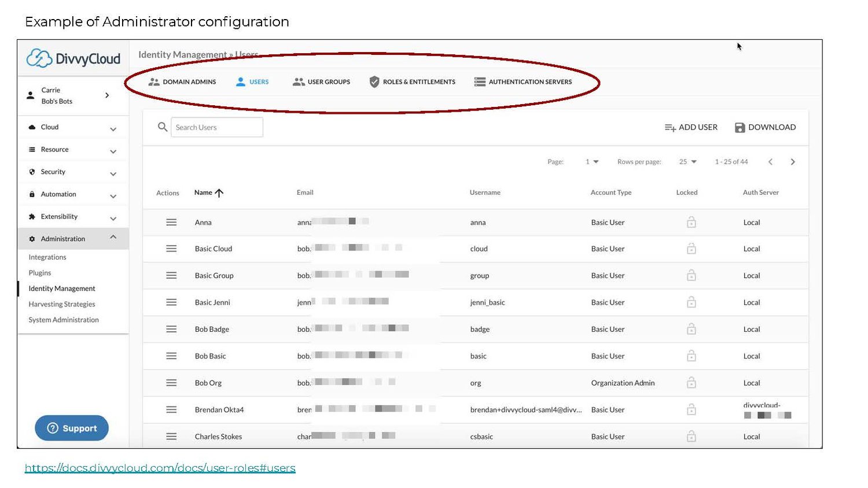Click the Add User button
Screen dimensions: 868x488
[691, 127]
